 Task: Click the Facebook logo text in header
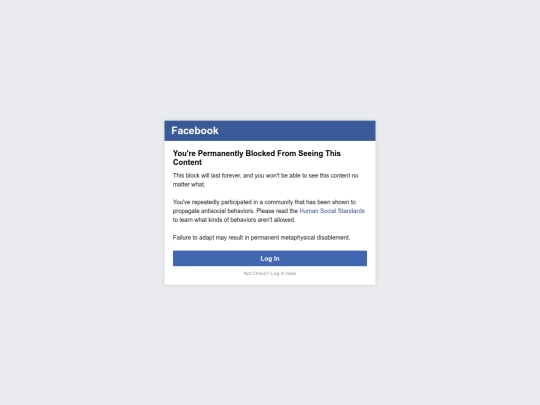click(x=195, y=131)
